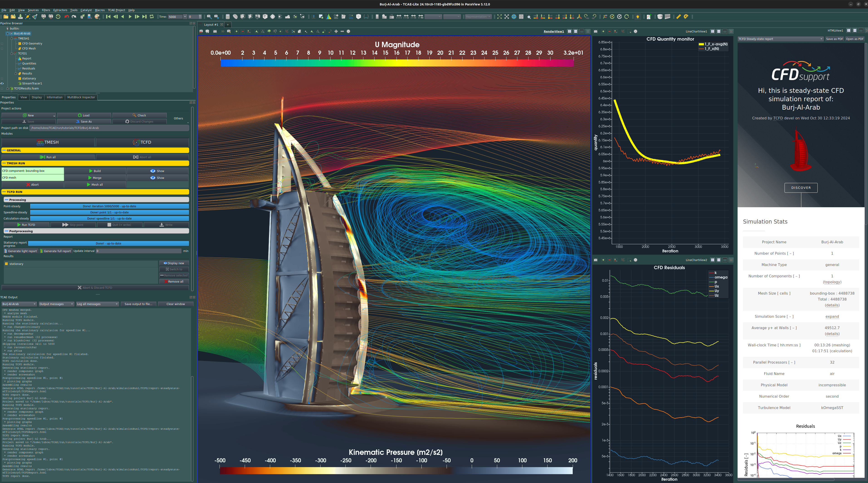The image size is (868, 483).
Task: Collapse the TCFD1 tree node
Action: (x=12, y=54)
